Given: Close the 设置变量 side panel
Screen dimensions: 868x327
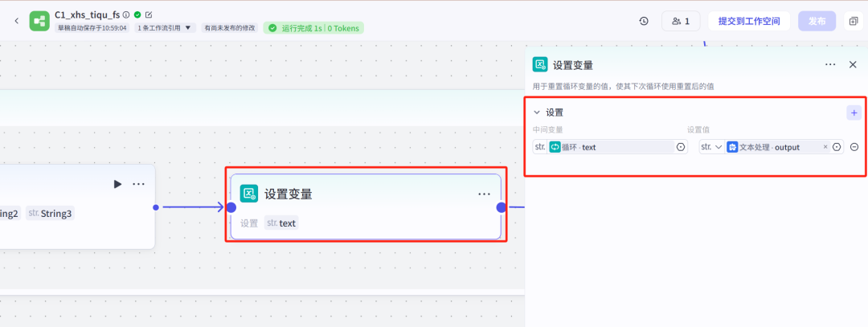Looking at the screenshot, I should [853, 65].
